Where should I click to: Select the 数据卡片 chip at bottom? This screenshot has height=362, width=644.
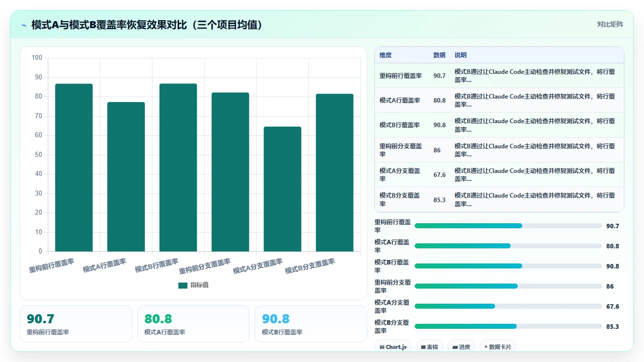point(498,347)
